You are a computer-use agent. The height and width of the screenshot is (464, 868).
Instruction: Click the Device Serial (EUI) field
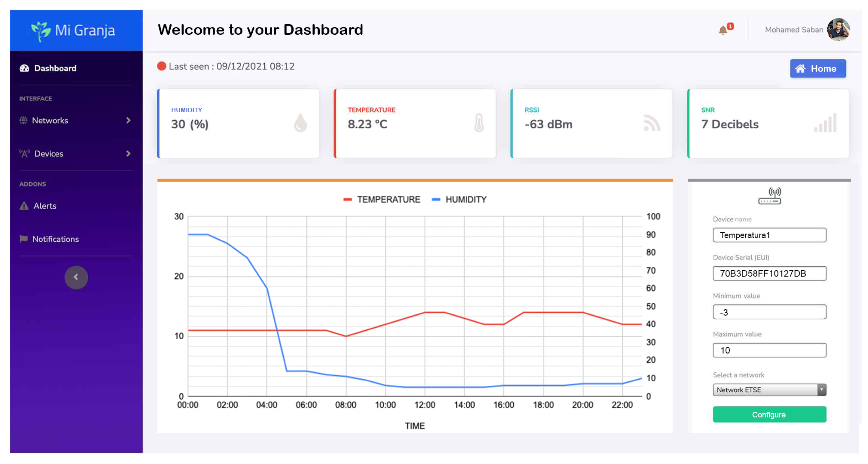769,273
